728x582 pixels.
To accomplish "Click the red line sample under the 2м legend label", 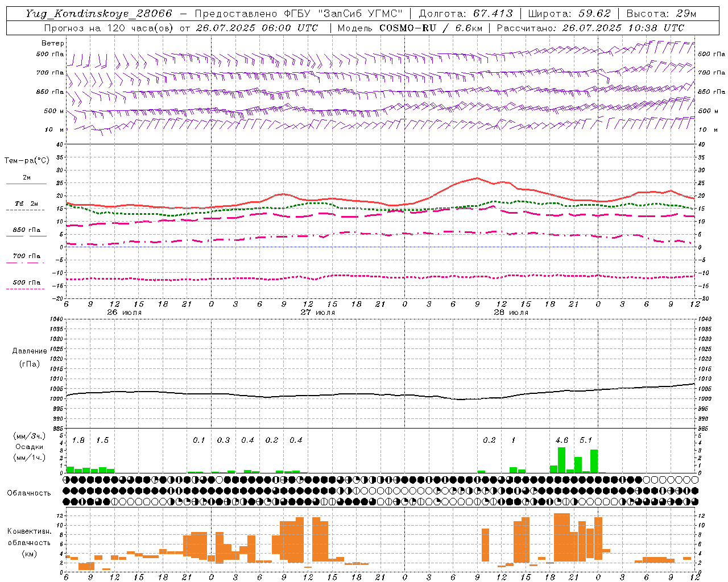I will point(26,184).
